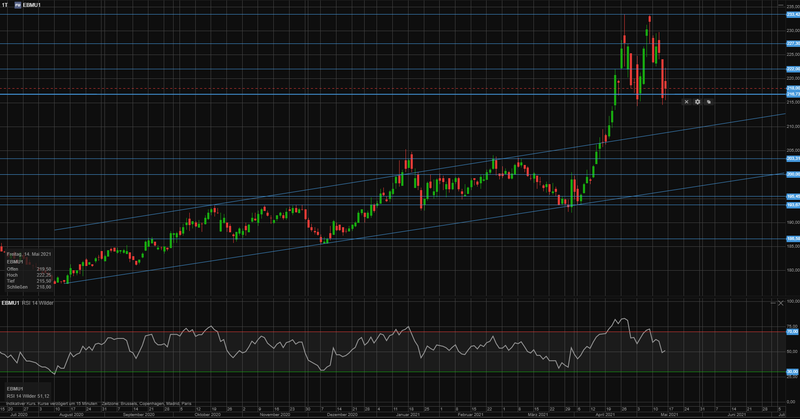Click the EBMU1 symbol name at top-left
The width and height of the screenshot is (800, 419).
coord(33,5)
